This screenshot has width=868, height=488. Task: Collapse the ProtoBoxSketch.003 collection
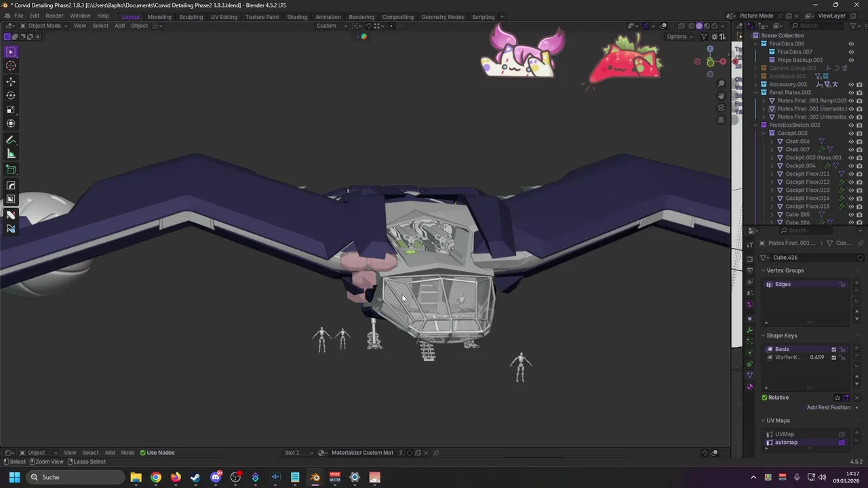pos(755,125)
